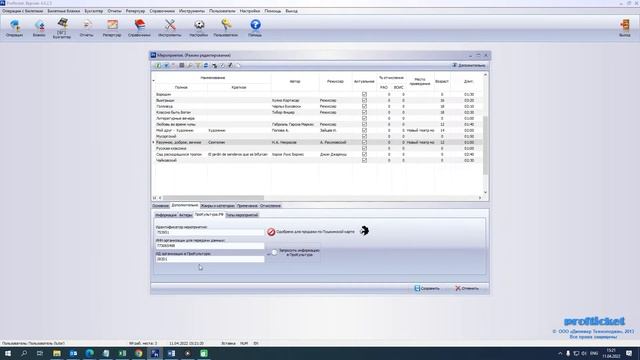Click the black Pushkin card logo icon
Viewport: 640px width, 360px height.
[364, 231]
